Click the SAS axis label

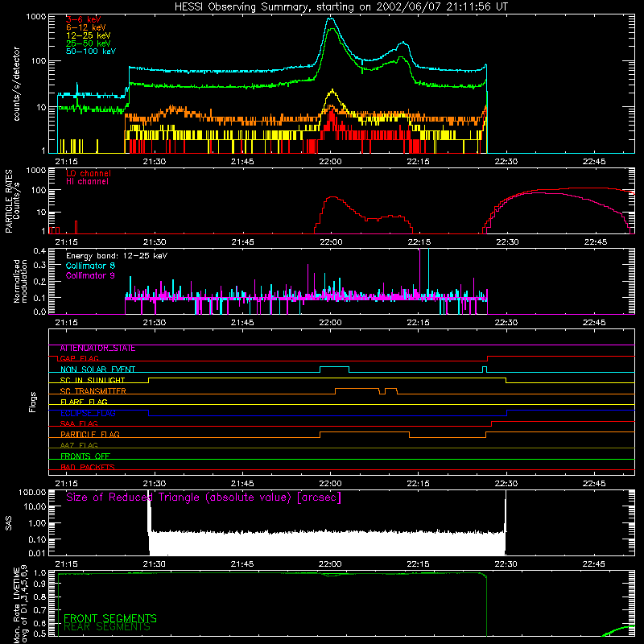point(9,523)
